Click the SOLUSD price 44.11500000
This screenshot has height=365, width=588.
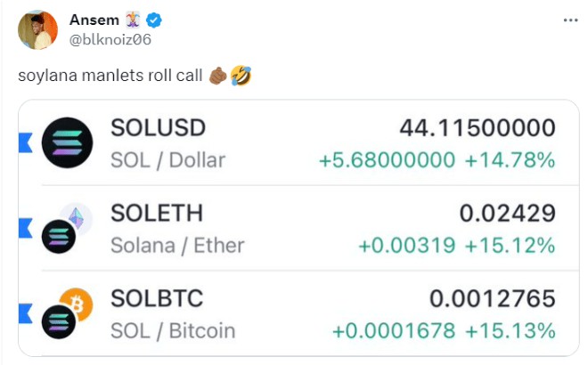(478, 128)
